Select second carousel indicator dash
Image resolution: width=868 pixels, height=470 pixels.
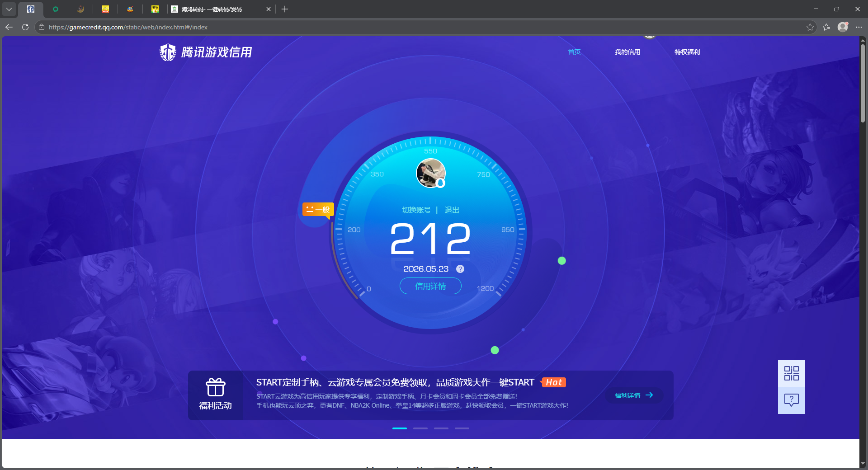click(420, 428)
